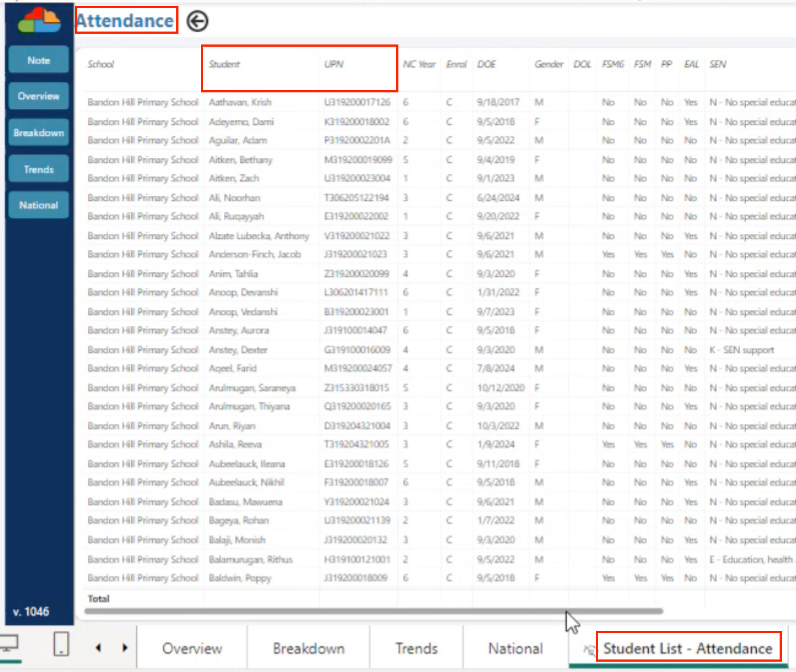
Task: Select student Baldwin, Poppy
Action: click(x=240, y=578)
